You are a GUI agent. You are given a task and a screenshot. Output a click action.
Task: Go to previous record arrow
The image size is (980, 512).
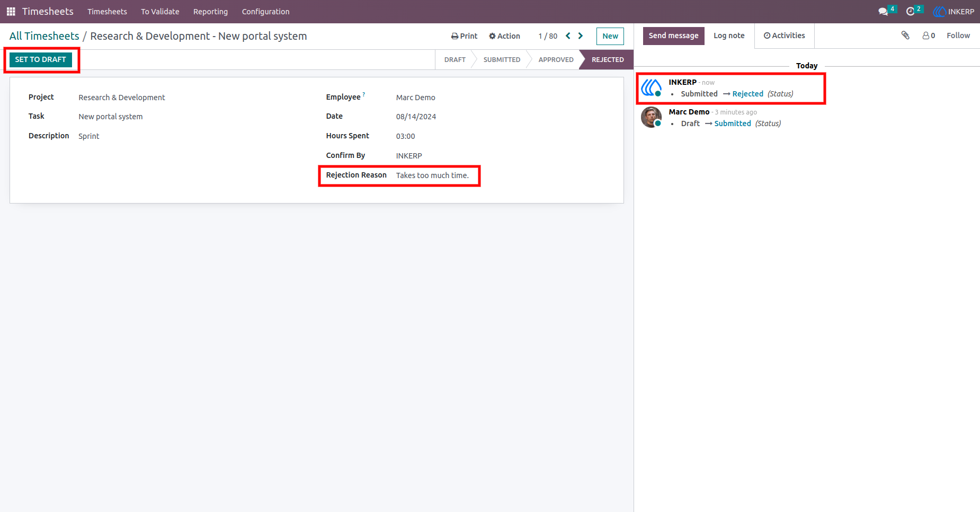click(x=568, y=36)
